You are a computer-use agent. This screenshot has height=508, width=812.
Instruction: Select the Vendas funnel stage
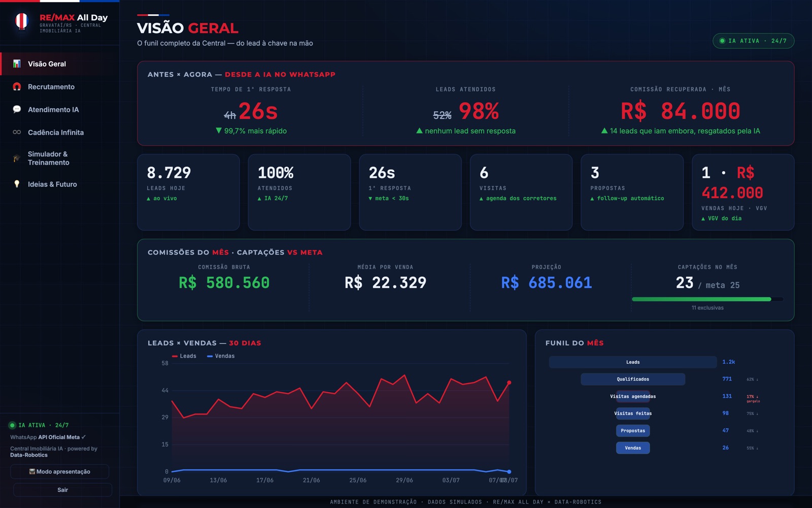point(633,448)
